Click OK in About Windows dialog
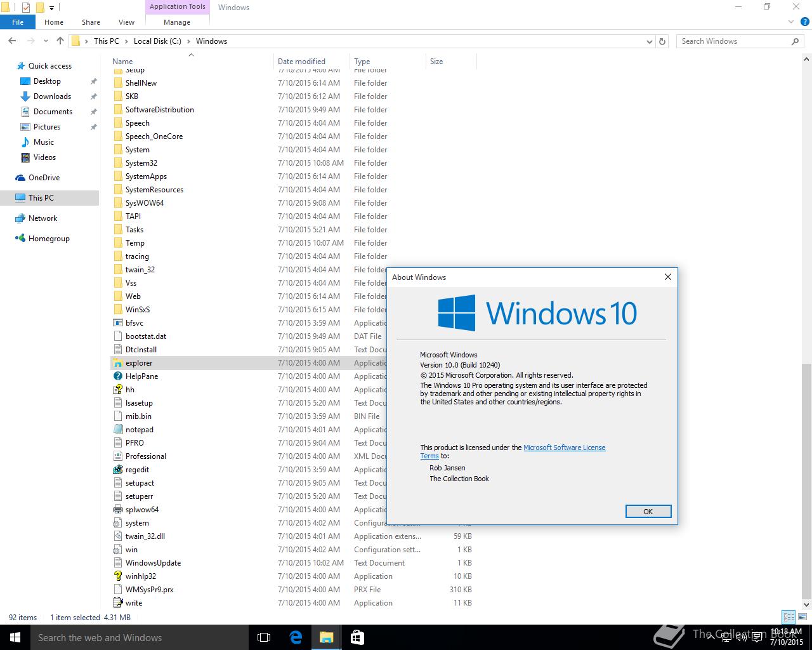812x650 pixels. (x=648, y=512)
